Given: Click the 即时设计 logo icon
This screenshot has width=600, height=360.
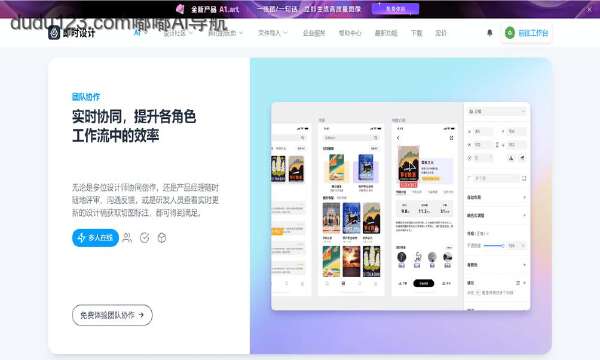Looking at the screenshot, I should pos(54,33).
